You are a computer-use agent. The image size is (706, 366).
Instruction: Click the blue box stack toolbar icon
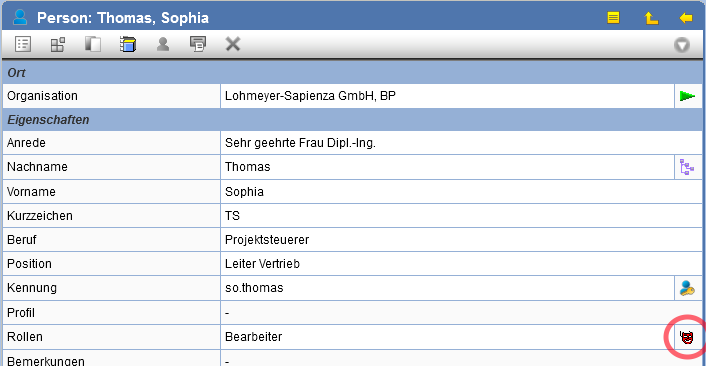(x=128, y=44)
